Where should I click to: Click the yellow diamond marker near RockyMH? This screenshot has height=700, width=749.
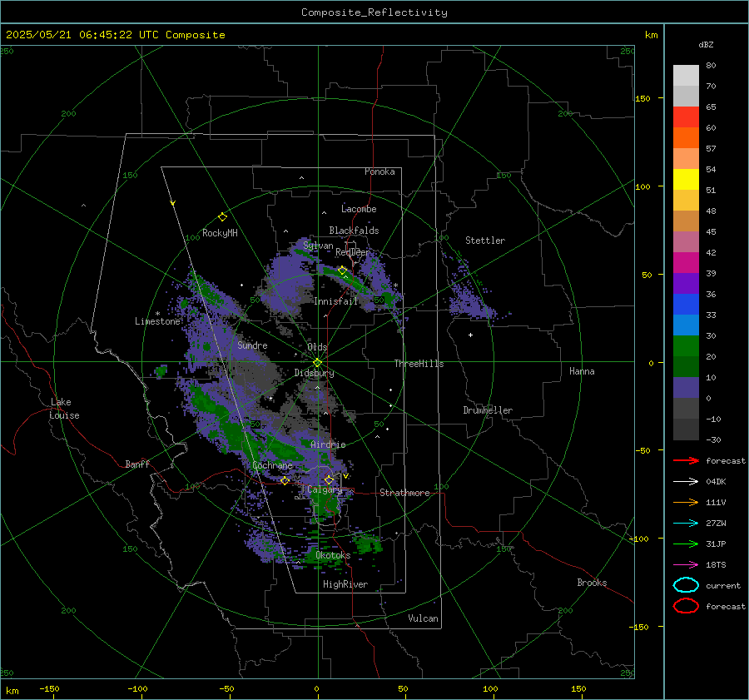222,217
